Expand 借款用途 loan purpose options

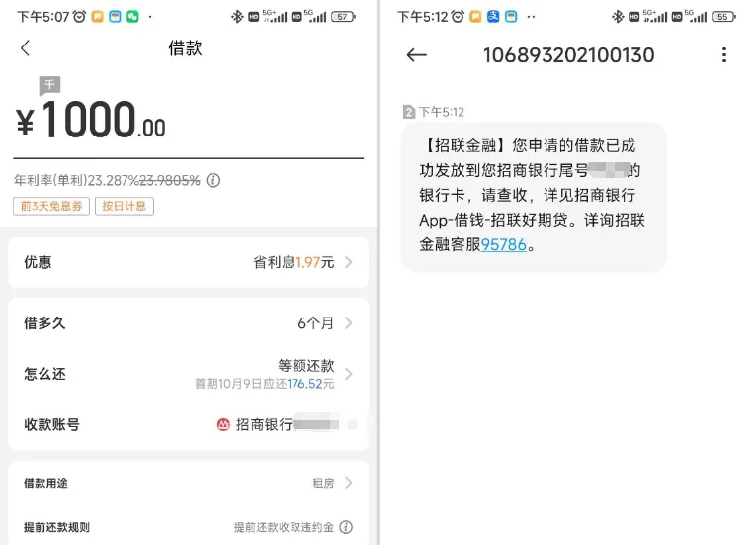(349, 483)
